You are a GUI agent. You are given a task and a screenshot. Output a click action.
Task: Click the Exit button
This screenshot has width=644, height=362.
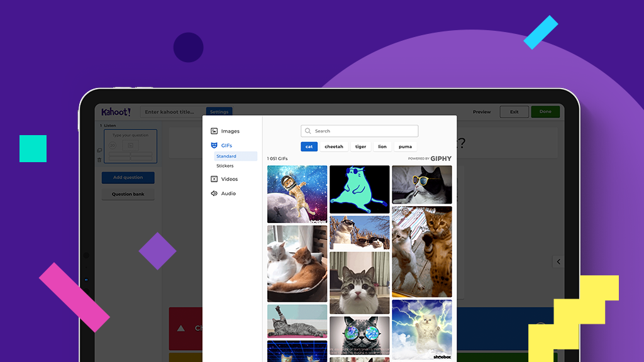[514, 112]
